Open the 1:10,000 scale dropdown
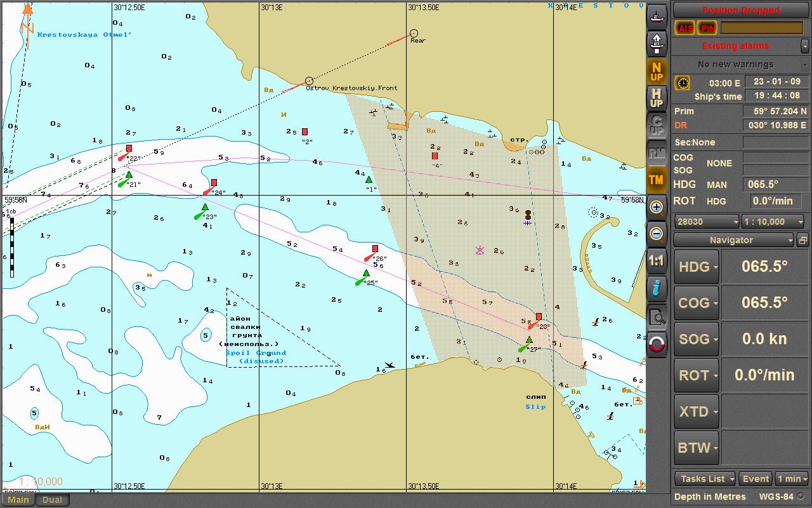The width and height of the screenshot is (812, 508). 773,222
